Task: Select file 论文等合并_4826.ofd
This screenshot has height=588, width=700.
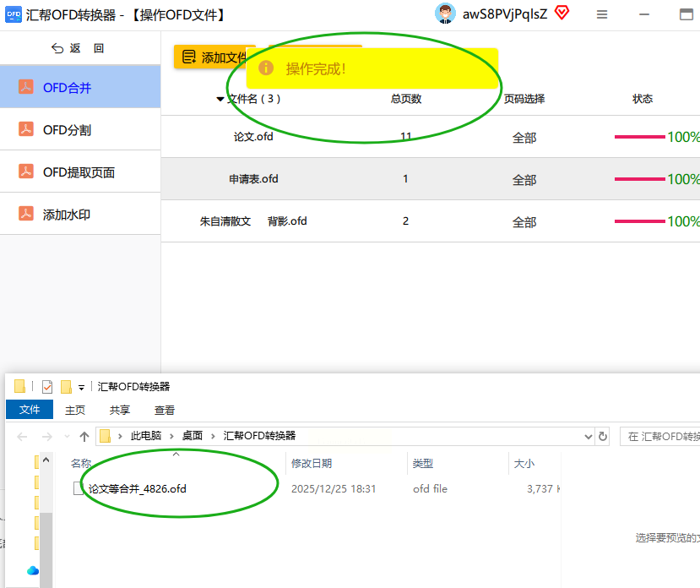Action: coord(137,489)
